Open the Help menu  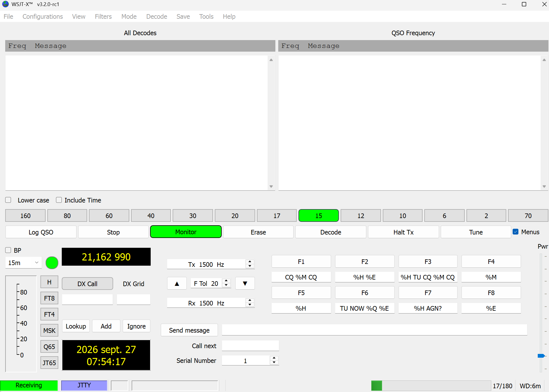coord(229,16)
